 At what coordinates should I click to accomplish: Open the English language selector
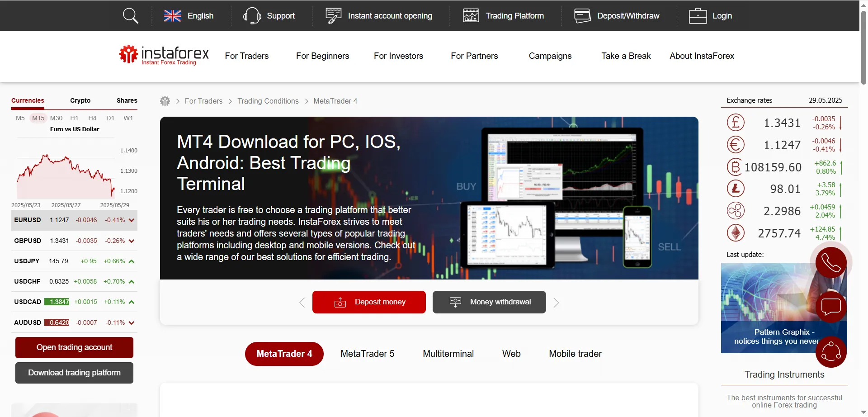[x=189, y=16]
